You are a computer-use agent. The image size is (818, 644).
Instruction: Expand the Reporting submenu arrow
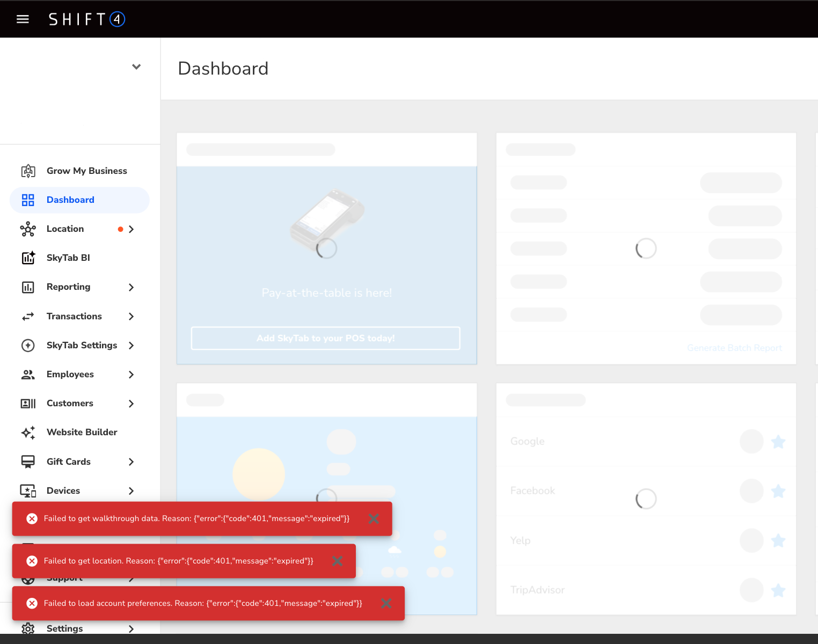[132, 287]
